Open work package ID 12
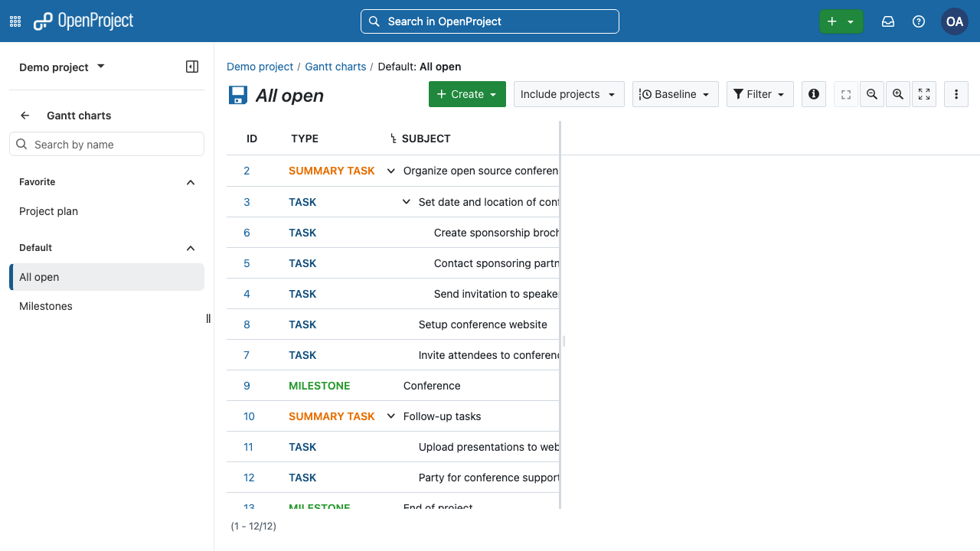The image size is (980, 551). point(249,478)
